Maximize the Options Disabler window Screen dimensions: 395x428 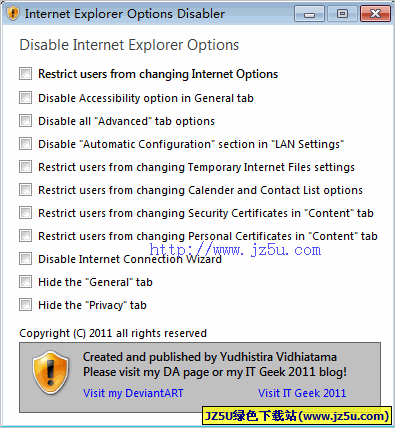[x=342, y=14]
